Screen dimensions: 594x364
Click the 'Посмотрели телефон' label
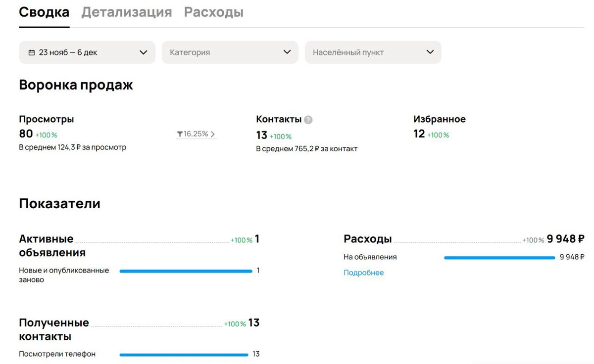(x=57, y=354)
